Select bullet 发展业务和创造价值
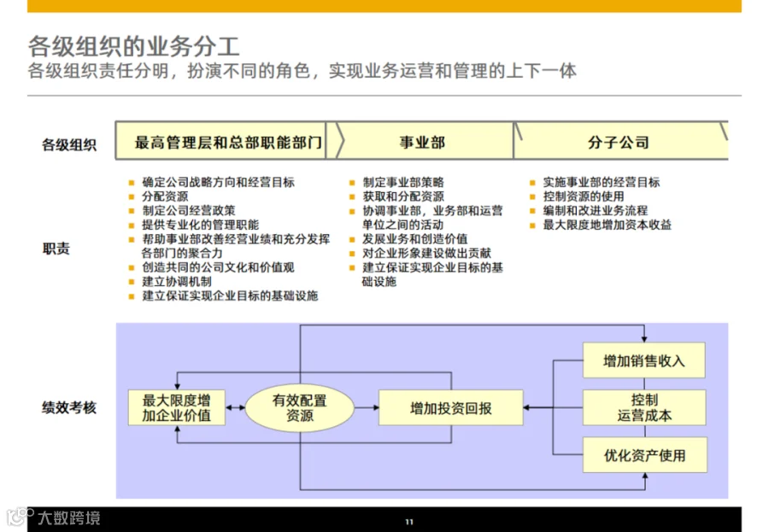Image resolution: width=769 pixels, height=532 pixels. (x=415, y=239)
